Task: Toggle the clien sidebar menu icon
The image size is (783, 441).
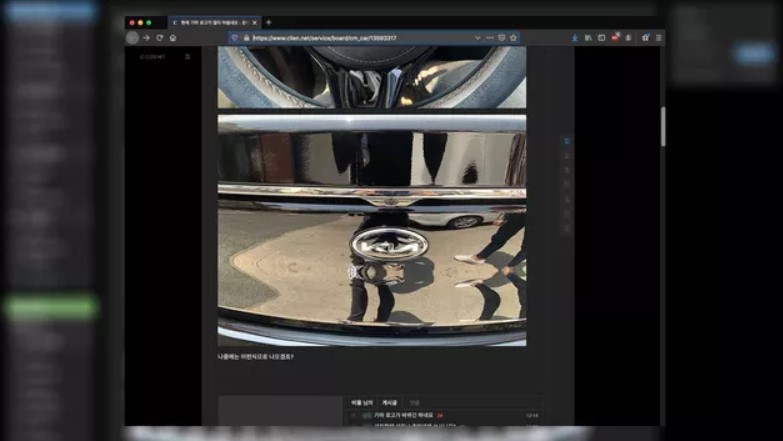Action: click(x=187, y=57)
